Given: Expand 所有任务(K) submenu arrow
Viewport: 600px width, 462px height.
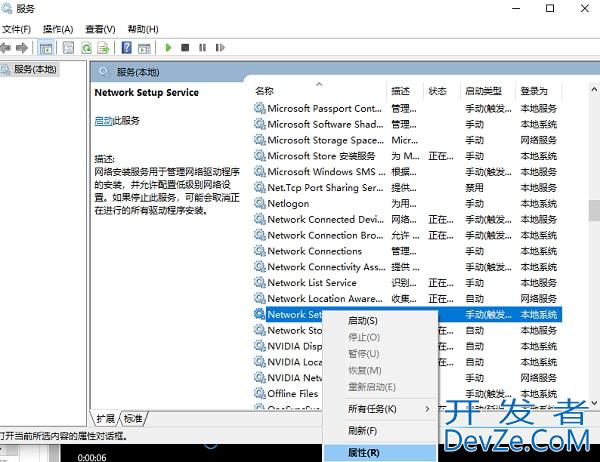Looking at the screenshot, I should click(x=427, y=409).
